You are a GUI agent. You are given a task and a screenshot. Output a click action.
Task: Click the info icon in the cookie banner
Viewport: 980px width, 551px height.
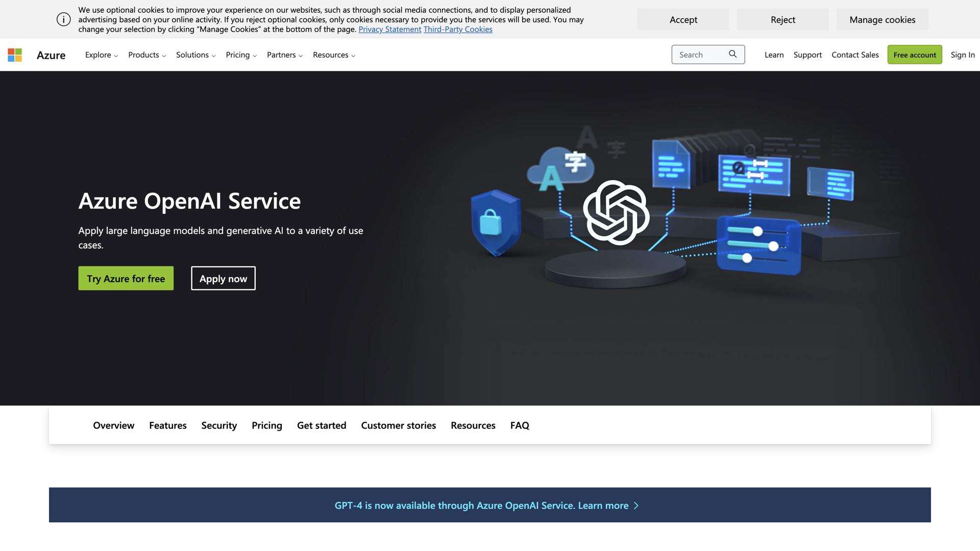coord(63,19)
